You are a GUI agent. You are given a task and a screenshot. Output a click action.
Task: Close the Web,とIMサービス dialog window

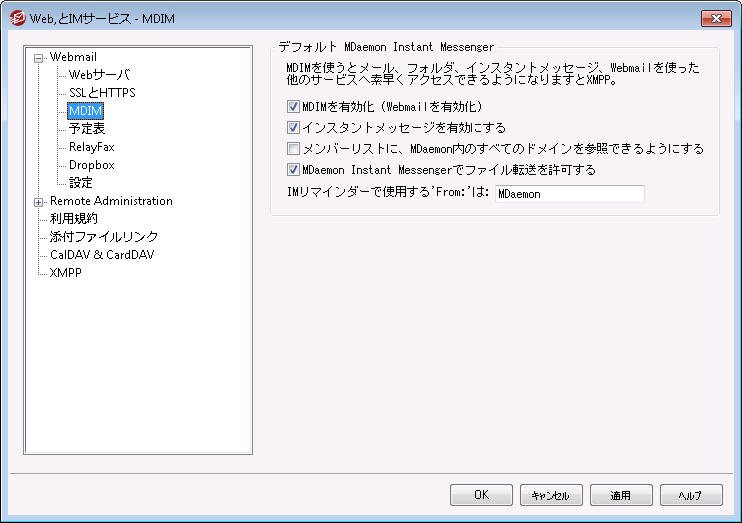716,18
